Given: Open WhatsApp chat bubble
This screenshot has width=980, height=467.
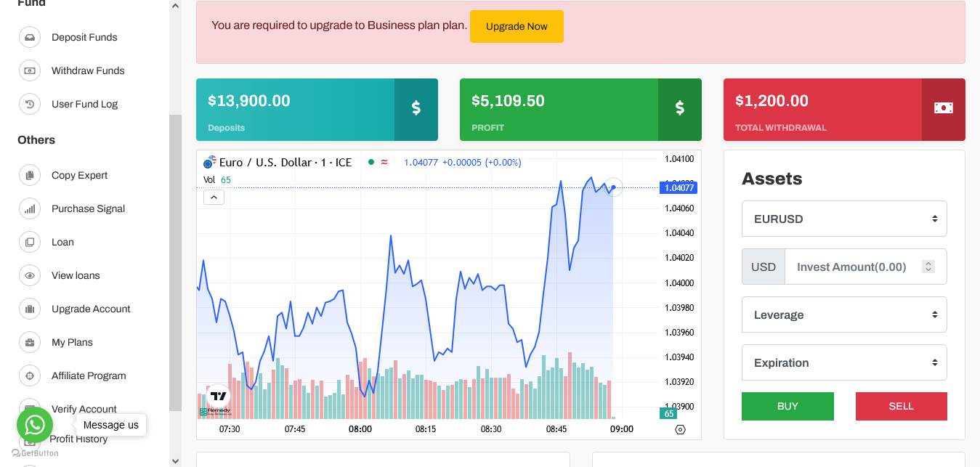Looking at the screenshot, I should pos(35,425).
